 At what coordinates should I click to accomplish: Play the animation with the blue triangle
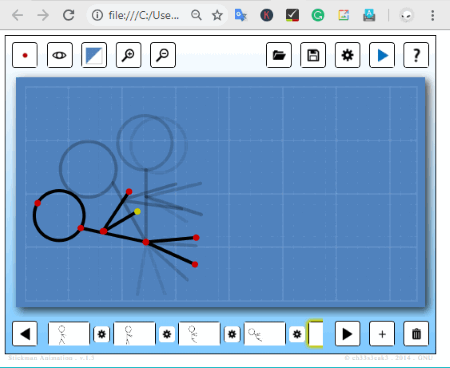tap(382, 55)
